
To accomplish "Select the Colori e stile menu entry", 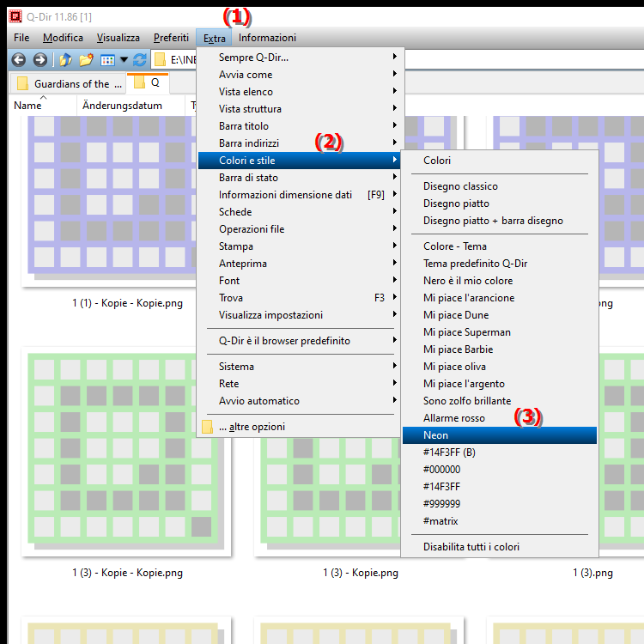I will pyautogui.click(x=300, y=161).
